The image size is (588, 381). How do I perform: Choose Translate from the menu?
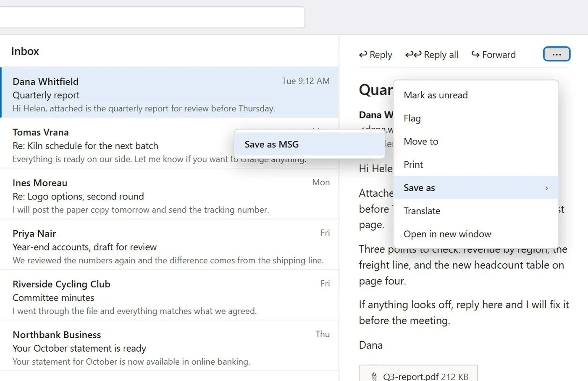pyautogui.click(x=476, y=211)
